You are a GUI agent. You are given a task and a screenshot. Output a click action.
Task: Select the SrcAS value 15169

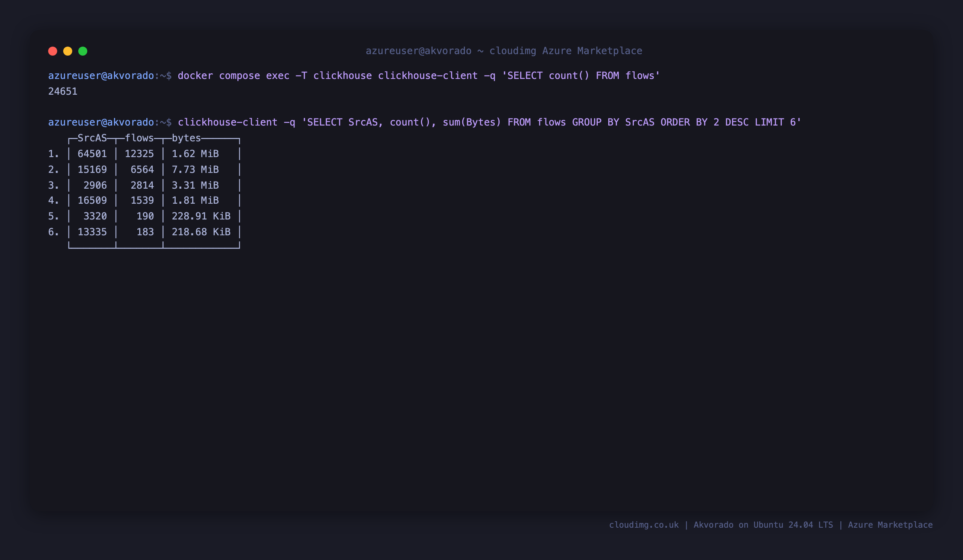92,170
